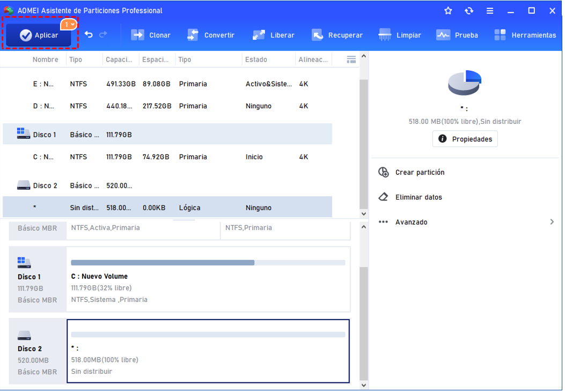Click the Disco 1 Windows disk icon in list

click(24, 133)
